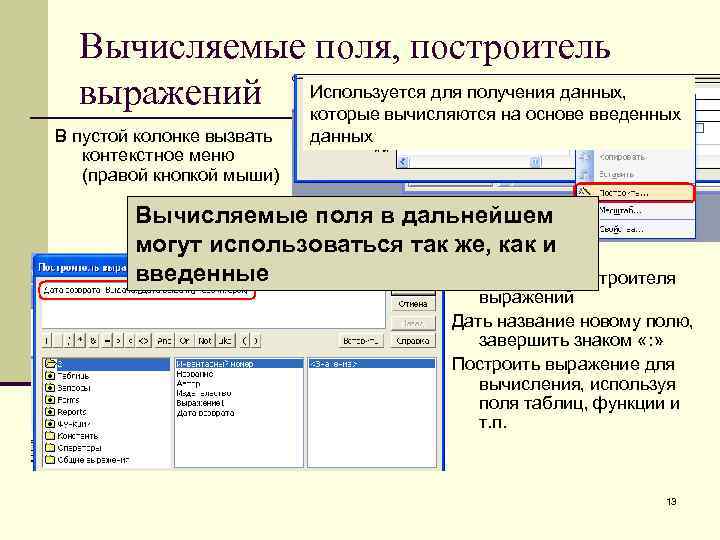The height and width of the screenshot is (540, 720).
Task: Choose Построить... from the context menu
Action: [635, 193]
